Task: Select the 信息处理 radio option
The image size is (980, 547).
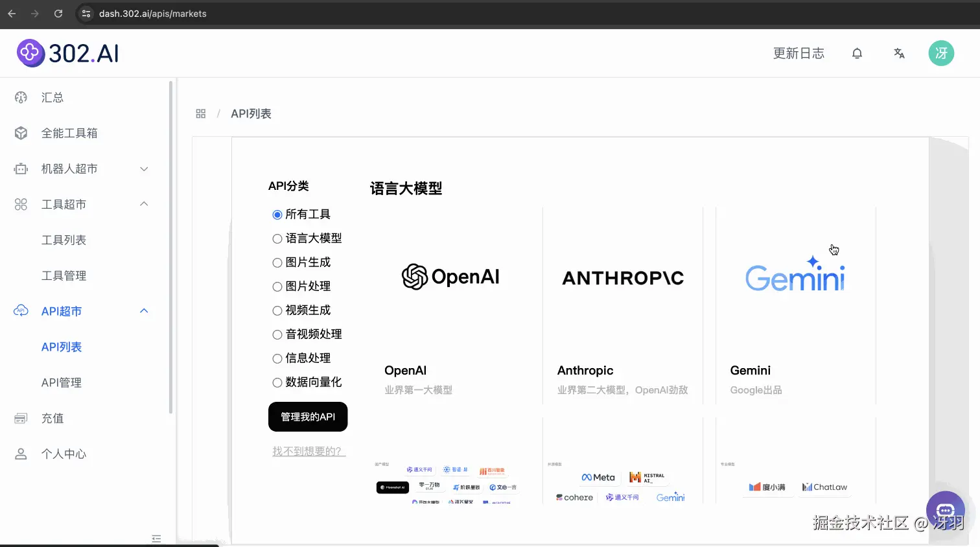Action: pyautogui.click(x=277, y=358)
